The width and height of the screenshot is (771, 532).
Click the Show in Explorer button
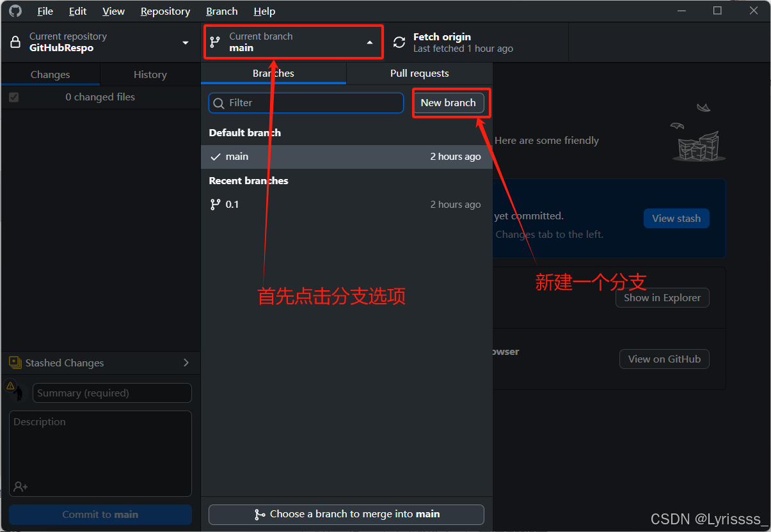coord(662,297)
